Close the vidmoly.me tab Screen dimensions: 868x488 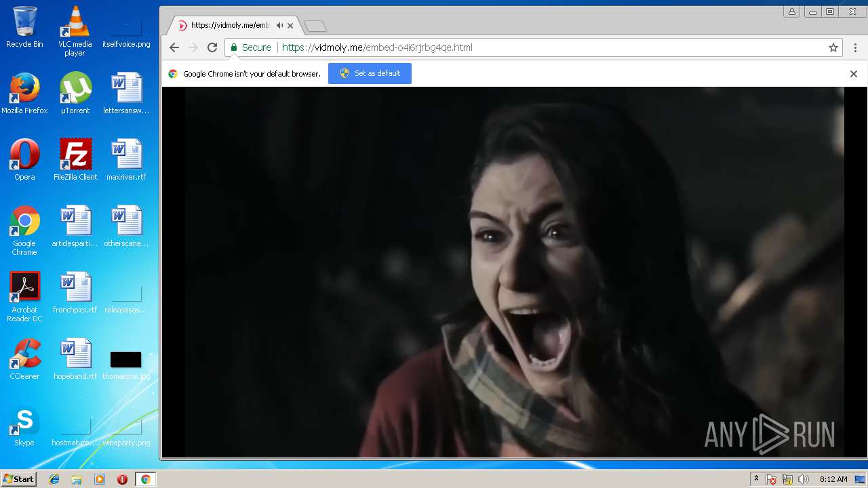coord(290,26)
